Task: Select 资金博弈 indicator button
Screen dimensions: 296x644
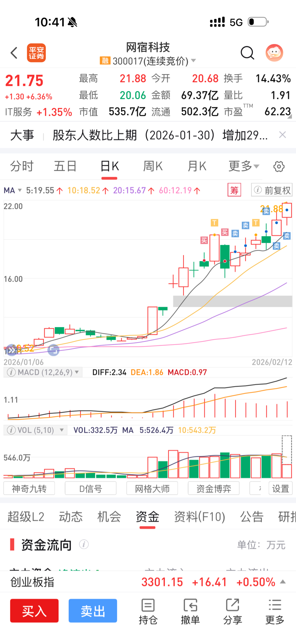Action: pyautogui.click(x=214, y=488)
